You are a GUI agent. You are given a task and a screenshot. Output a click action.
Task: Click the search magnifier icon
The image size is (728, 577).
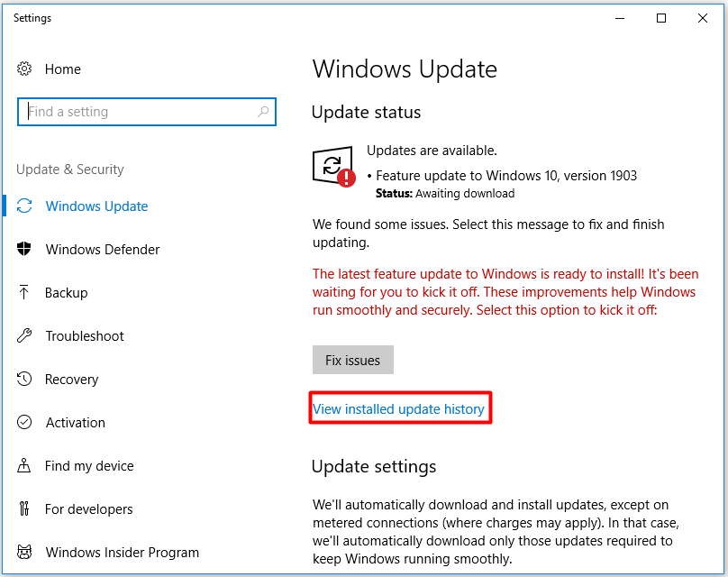point(263,112)
